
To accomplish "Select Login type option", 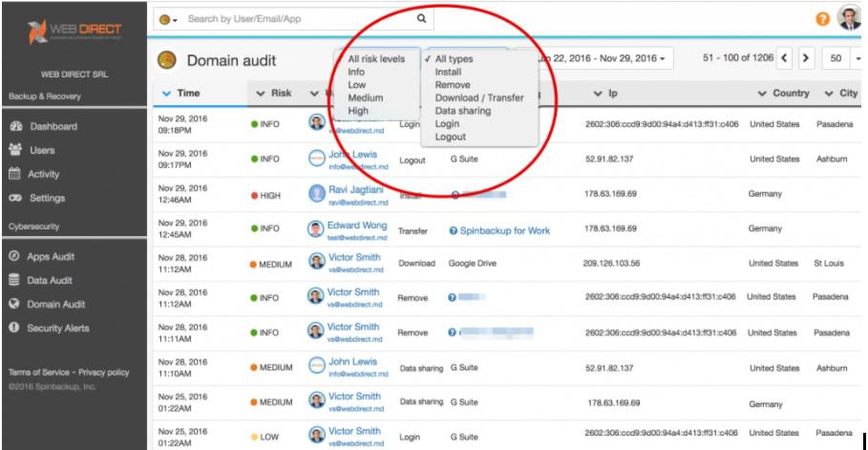I will tap(447, 123).
